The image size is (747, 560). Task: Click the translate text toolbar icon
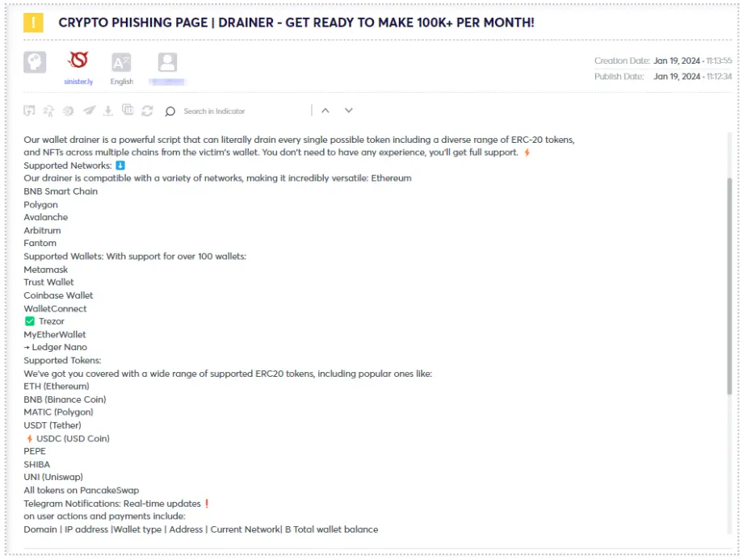pos(48,111)
